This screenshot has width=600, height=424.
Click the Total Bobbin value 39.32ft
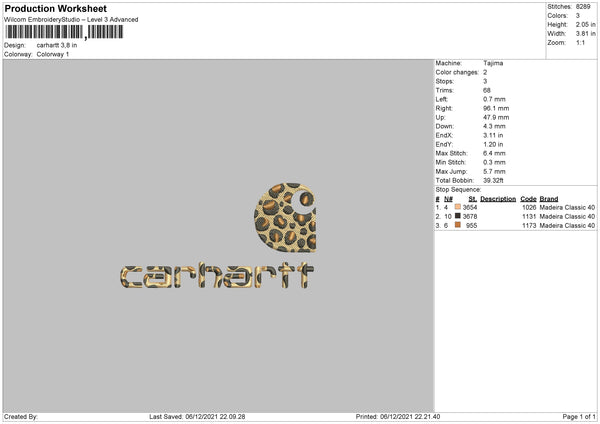point(493,181)
